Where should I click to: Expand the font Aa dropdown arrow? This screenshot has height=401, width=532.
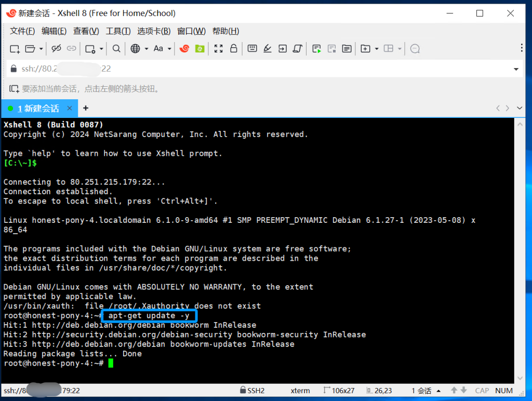point(169,49)
